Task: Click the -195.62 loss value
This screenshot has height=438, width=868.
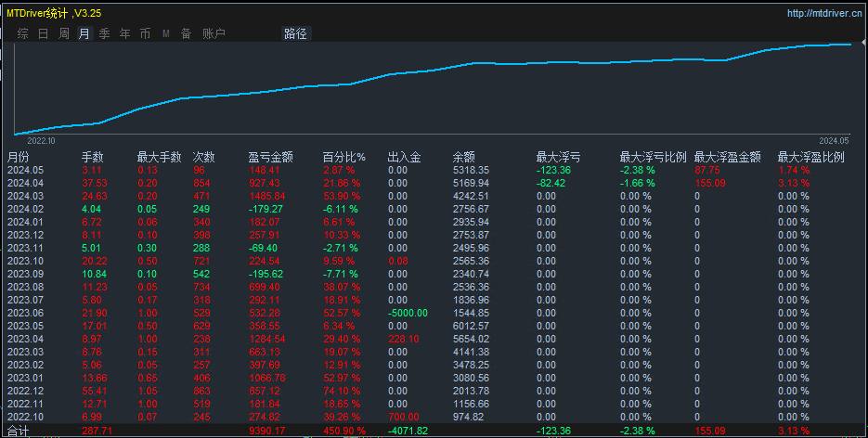Action: tap(266, 275)
